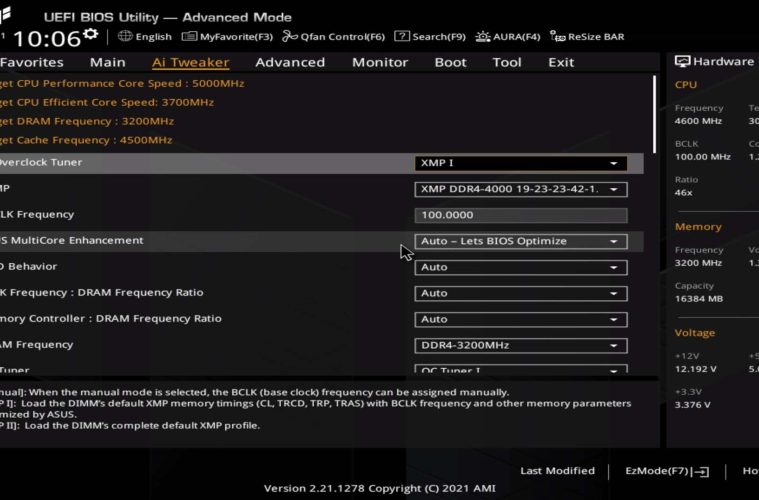
Task: Open the XMP DDR4-4000 profile dropdown
Action: [521, 189]
